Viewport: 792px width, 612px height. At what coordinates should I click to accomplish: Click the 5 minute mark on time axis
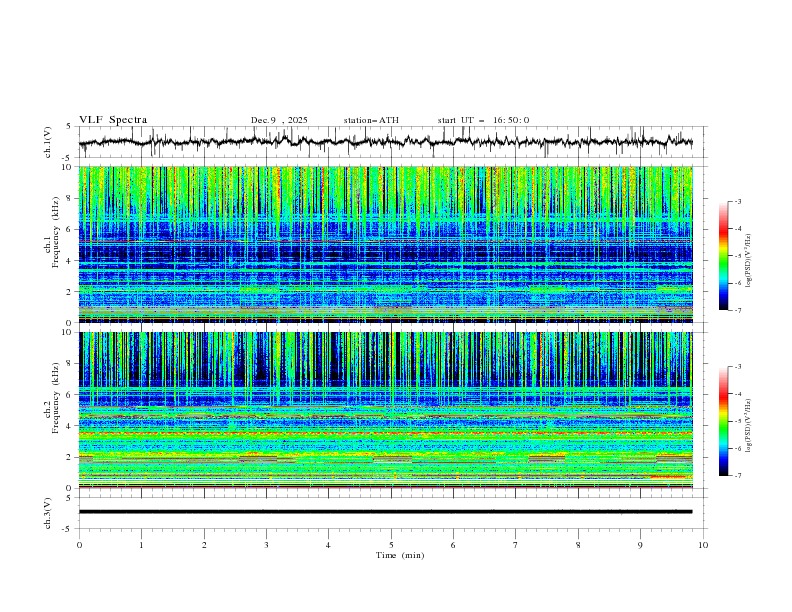(391, 545)
